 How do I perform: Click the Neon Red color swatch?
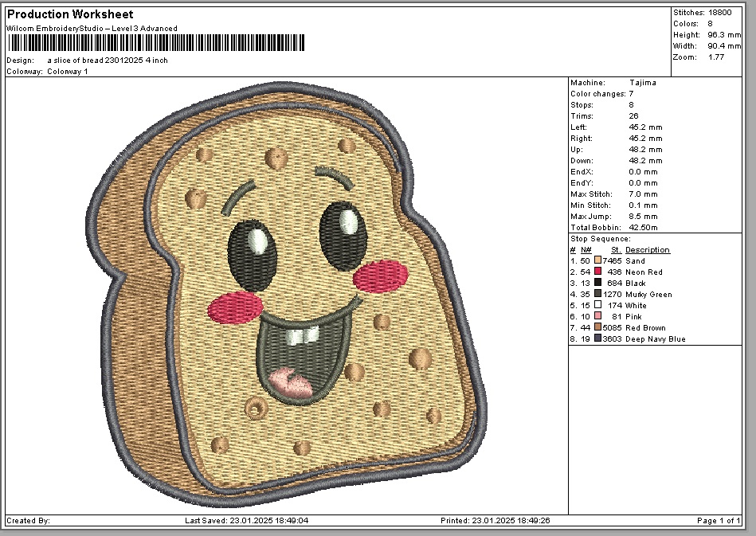pyautogui.click(x=597, y=272)
